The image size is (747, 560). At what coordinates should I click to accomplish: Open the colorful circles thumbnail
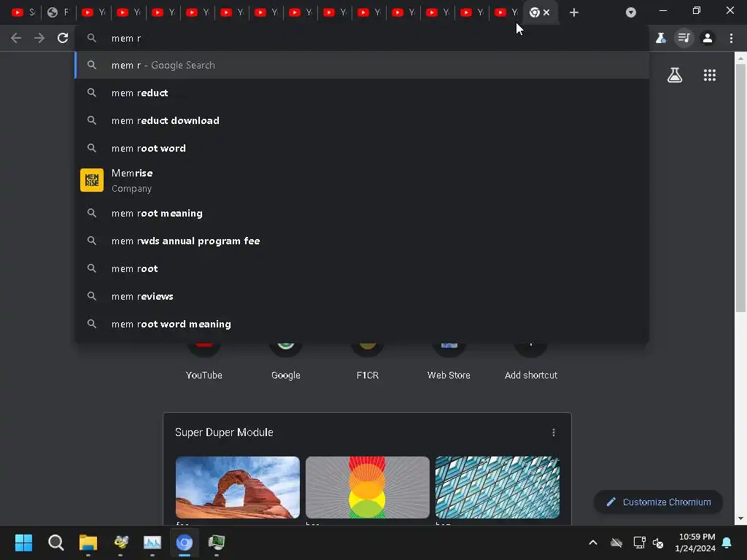pyautogui.click(x=368, y=487)
